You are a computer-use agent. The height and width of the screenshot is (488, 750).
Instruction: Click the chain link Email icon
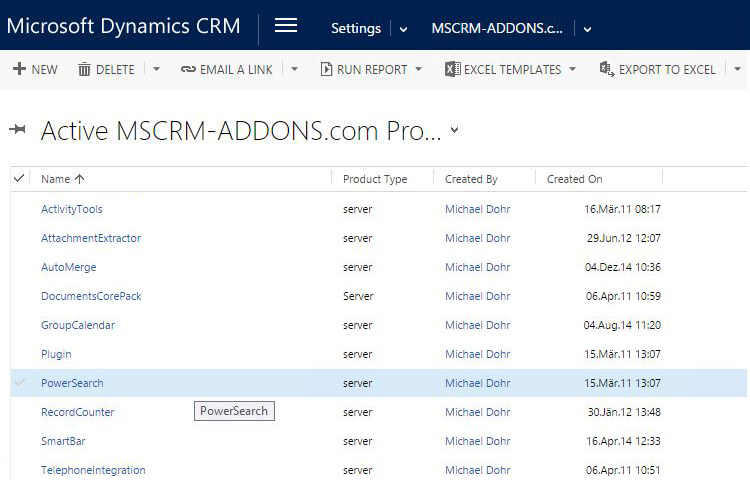click(x=188, y=69)
